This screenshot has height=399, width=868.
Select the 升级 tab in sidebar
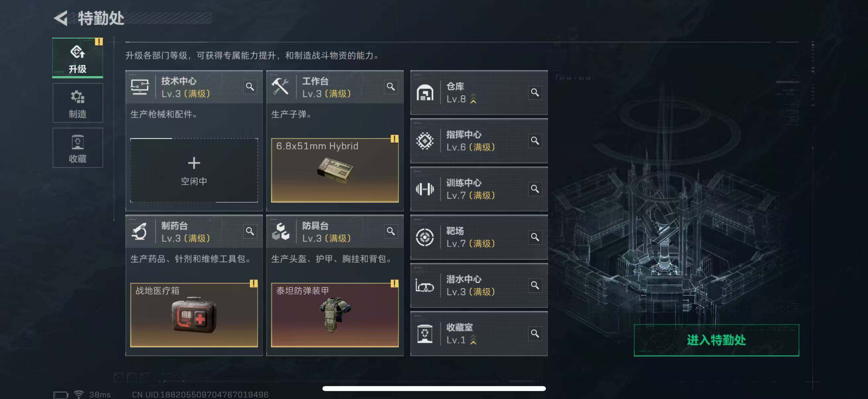click(78, 58)
